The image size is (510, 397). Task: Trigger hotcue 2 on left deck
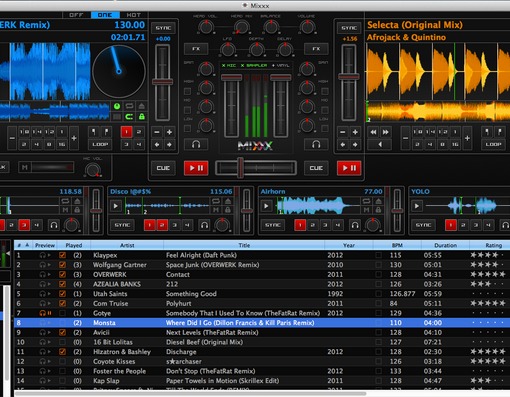[x=139, y=132]
